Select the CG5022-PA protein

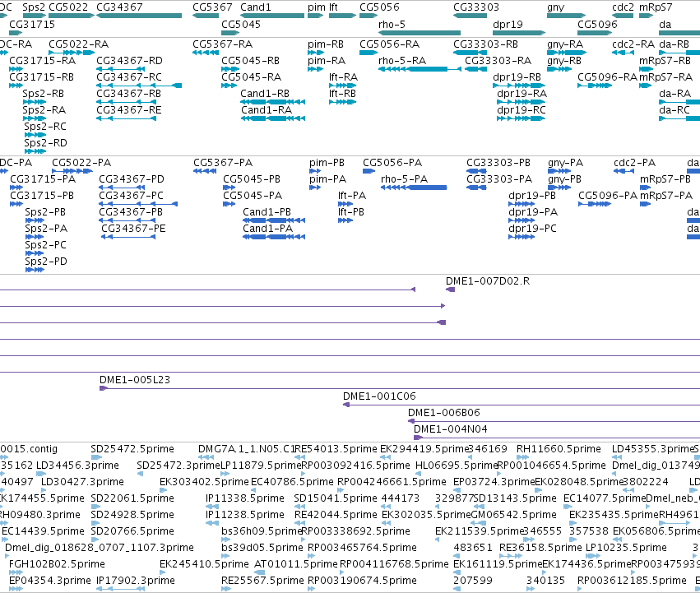coord(72,170)
